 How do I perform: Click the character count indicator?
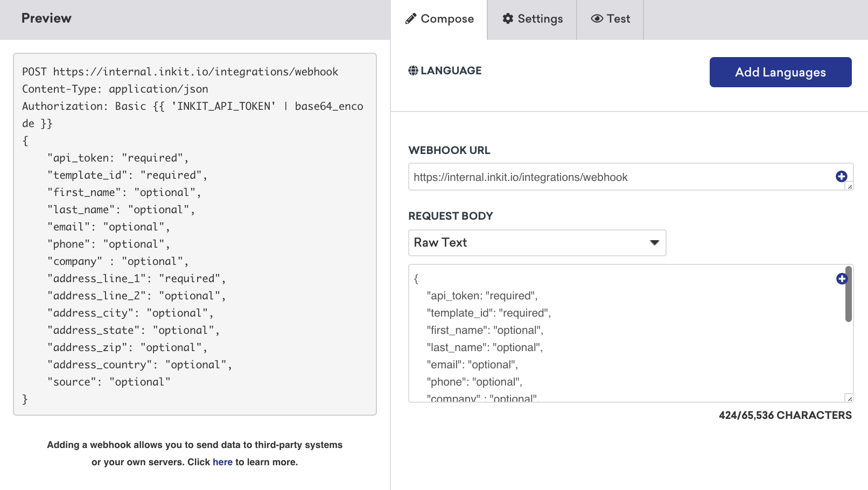click(785, 415)
